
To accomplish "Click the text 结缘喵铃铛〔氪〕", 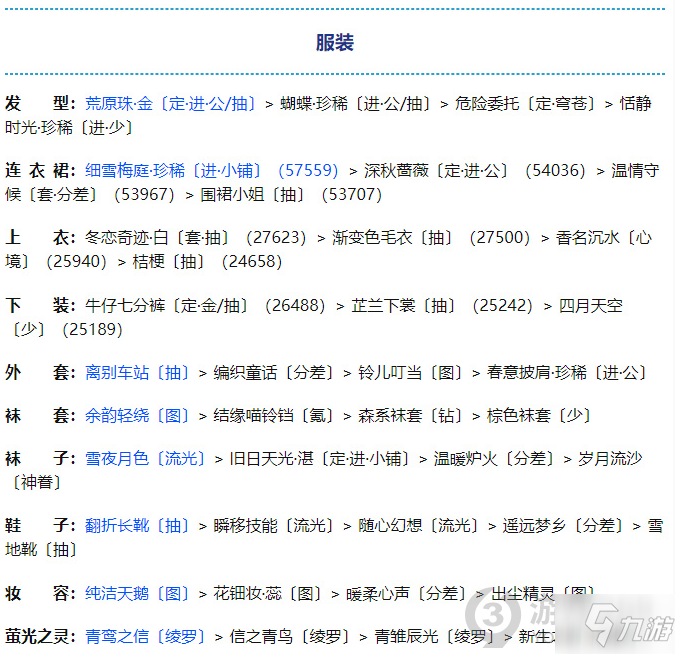I will pos(274,415).
